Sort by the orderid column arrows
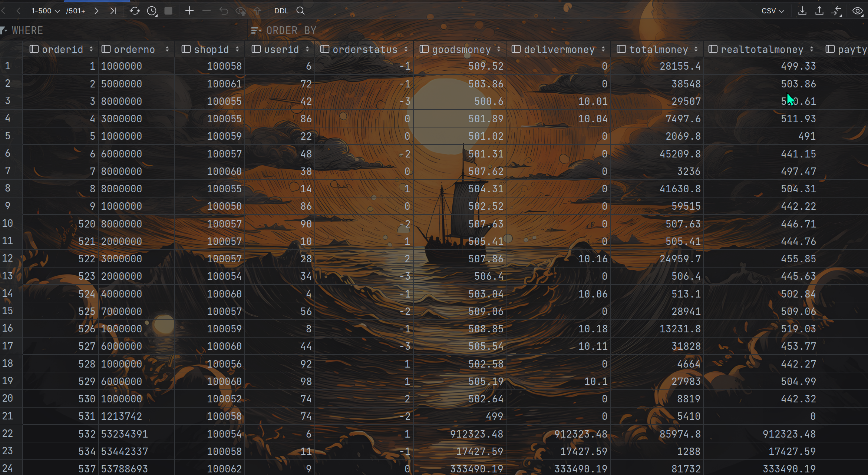The height and width of the screenshot is (475, 868). (91, 49)
